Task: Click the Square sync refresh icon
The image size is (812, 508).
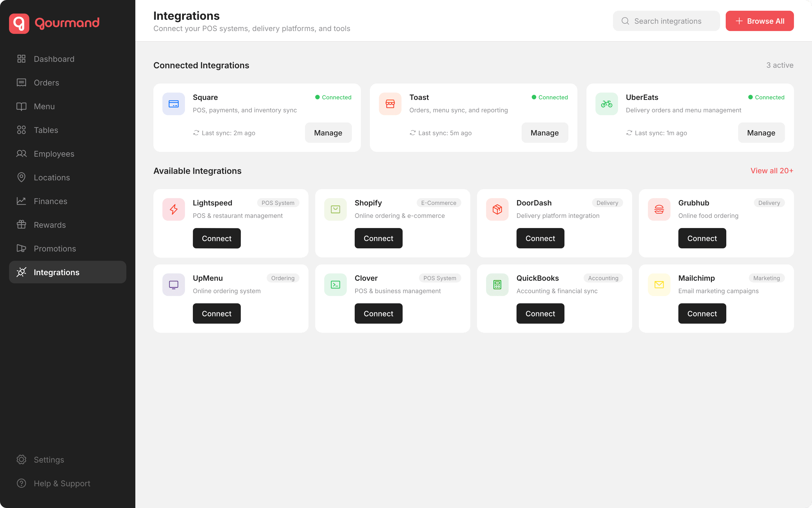Action: (x=196, y=133)
